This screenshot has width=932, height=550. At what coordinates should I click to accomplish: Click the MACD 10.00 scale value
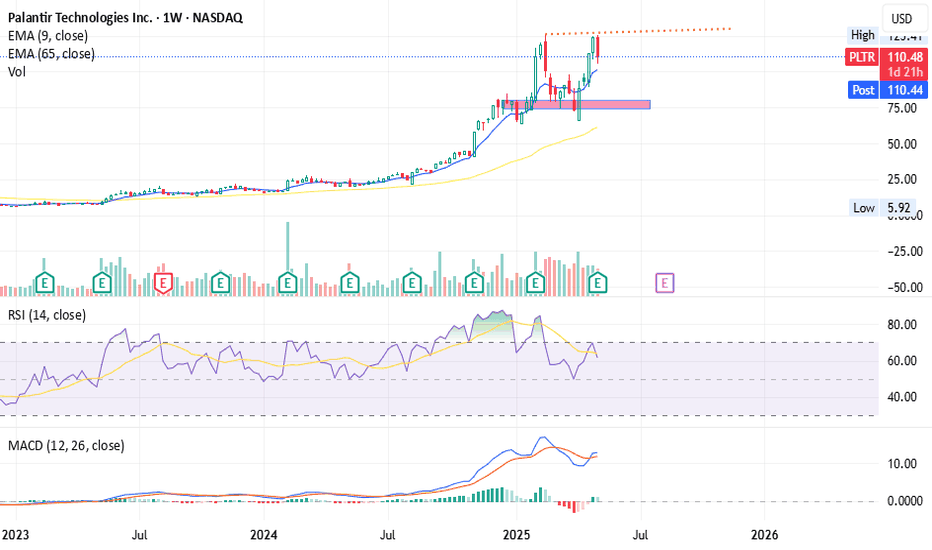click(x=902, y=464)
